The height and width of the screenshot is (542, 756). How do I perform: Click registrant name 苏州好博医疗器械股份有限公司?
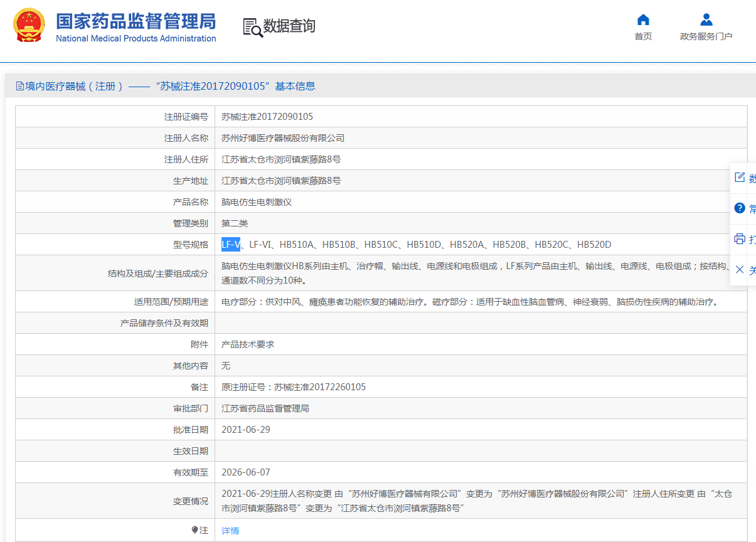283,138
